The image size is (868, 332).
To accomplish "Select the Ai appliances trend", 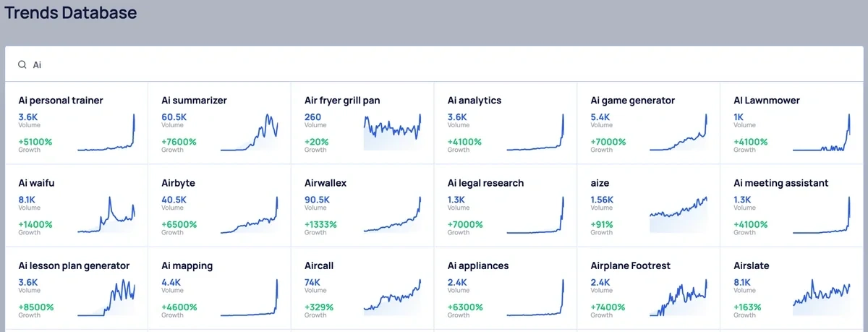I will click(478, 265).
